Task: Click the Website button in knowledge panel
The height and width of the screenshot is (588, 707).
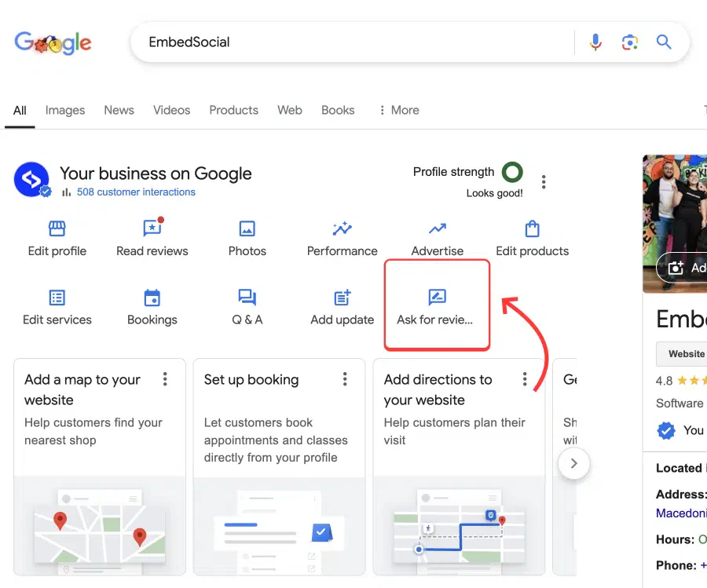Action: point(685,354)
